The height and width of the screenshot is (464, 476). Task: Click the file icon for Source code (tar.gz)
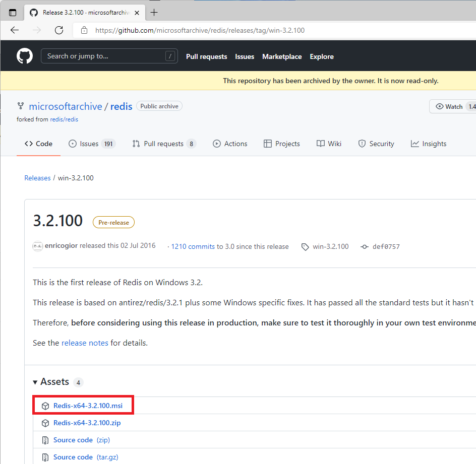point(45,457)
